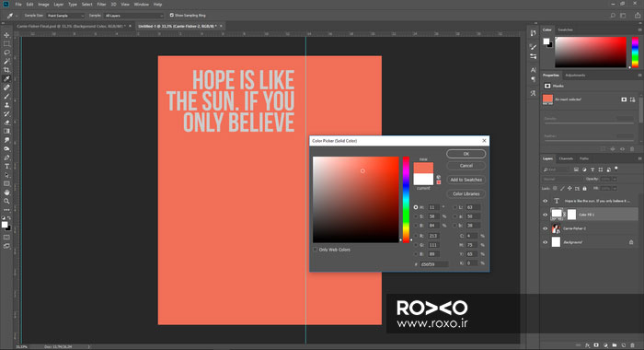The height and width of the screenshot is (350, 644).
Task: Open the layer filter Kind dropdown
Action: pos(557,169)
